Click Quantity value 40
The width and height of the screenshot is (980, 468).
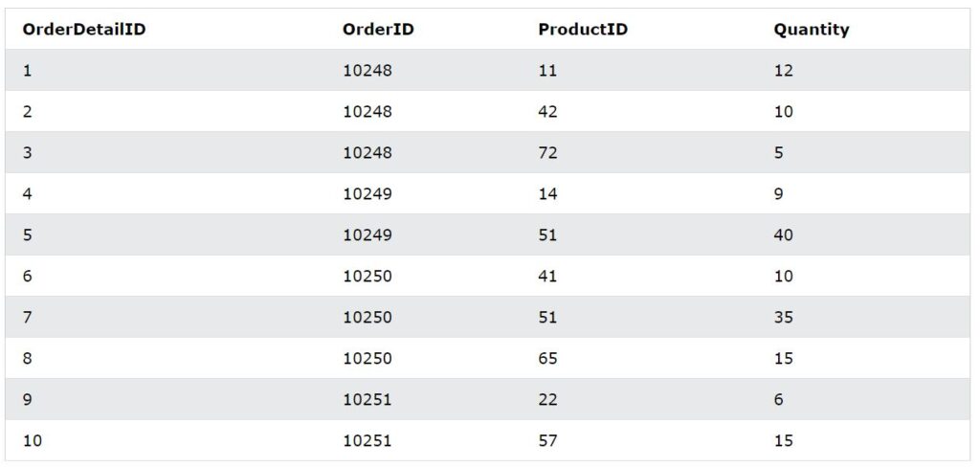pos(783,235)
